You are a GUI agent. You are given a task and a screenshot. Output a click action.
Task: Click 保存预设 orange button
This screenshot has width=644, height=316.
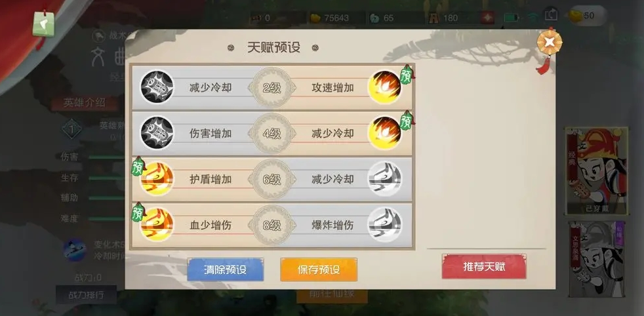319,269
